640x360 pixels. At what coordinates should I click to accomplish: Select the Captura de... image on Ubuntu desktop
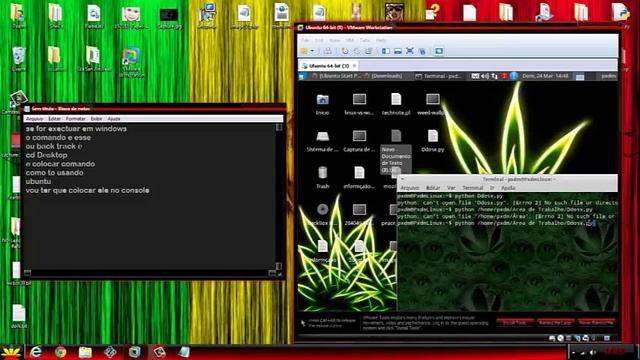click(x=359, y=141)
